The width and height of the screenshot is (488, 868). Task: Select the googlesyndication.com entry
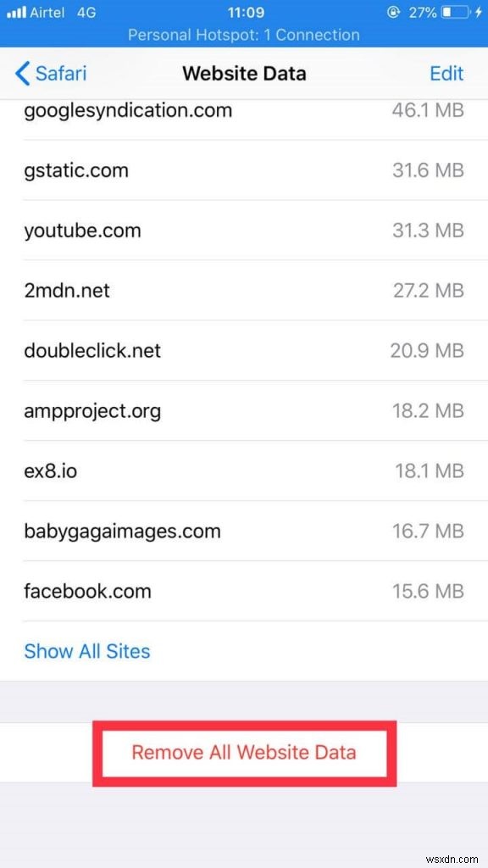[244, 110]
